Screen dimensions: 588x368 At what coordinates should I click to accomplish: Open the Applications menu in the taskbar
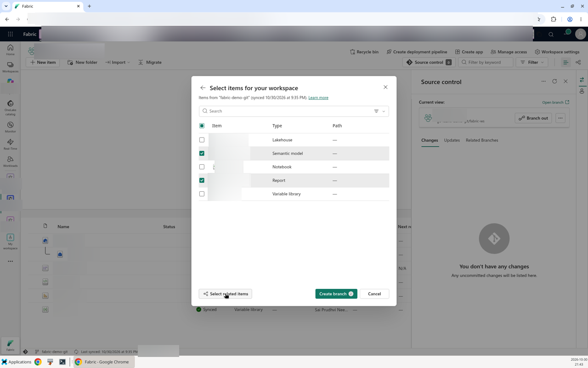tap(16, 362)
